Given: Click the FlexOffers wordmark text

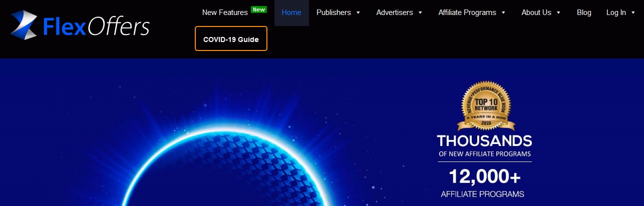Looking at the screenshot, I should 96,26.
